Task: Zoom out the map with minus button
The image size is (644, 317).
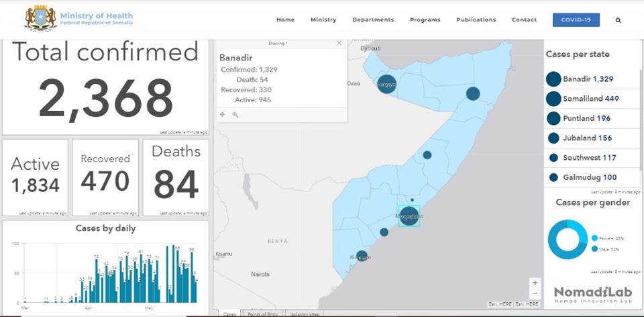Action: tap(535, 293)
